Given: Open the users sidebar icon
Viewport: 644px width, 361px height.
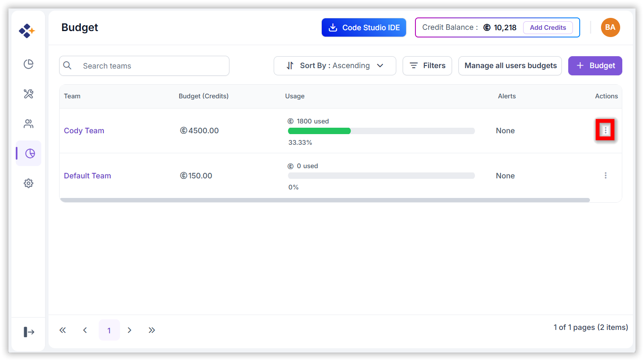Looking at the screenshot, I should tap(29, 123).
